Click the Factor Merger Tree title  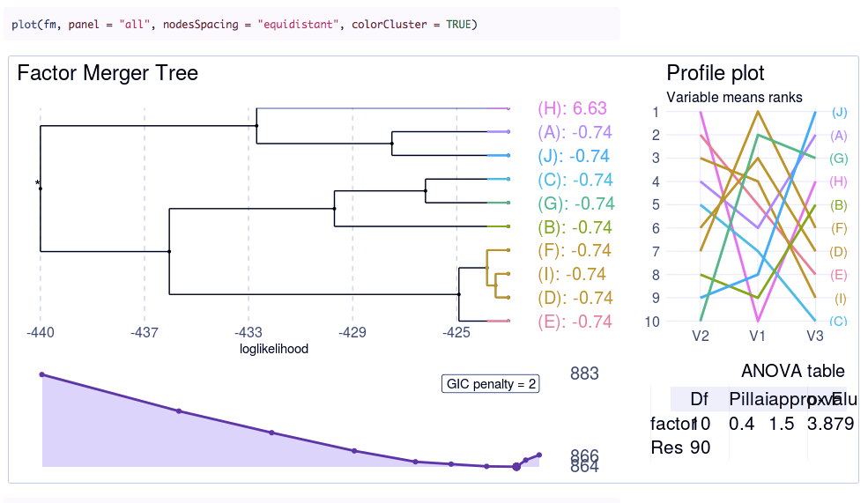pos(108,73)
